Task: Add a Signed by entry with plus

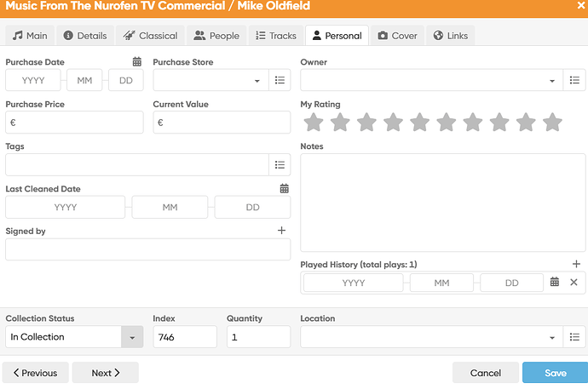Action: pos(282,231)
